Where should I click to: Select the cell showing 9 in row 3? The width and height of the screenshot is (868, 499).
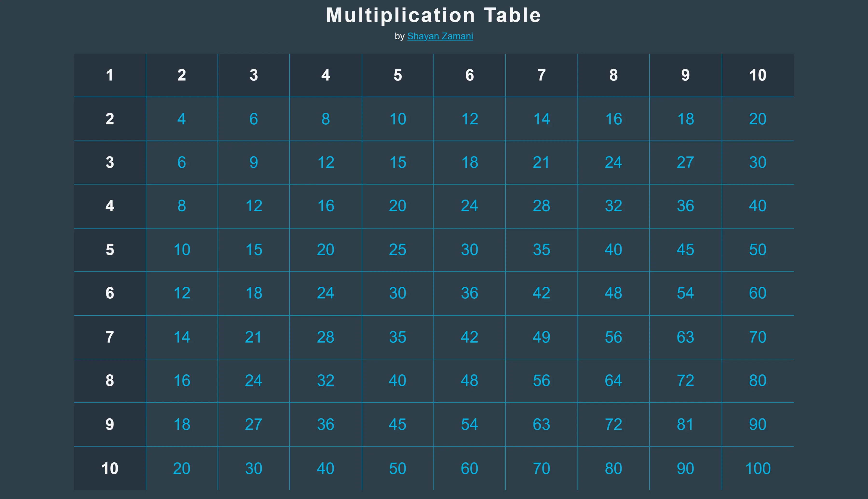(254, 162)
